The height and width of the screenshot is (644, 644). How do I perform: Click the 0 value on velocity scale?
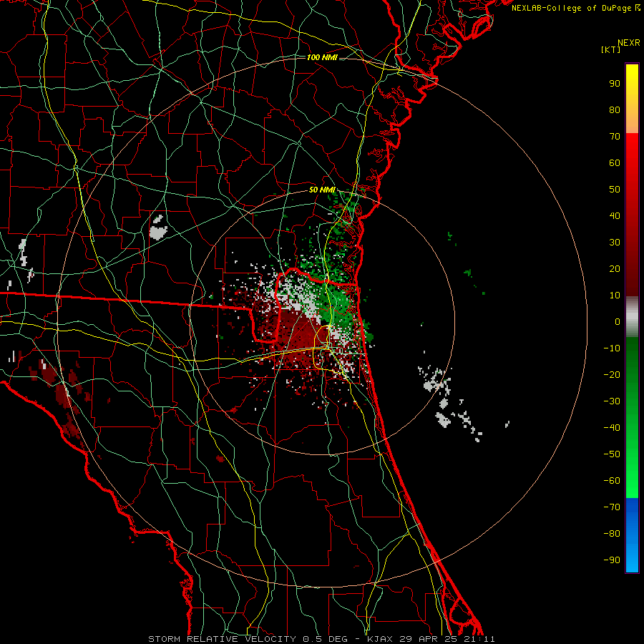point(618,322)
